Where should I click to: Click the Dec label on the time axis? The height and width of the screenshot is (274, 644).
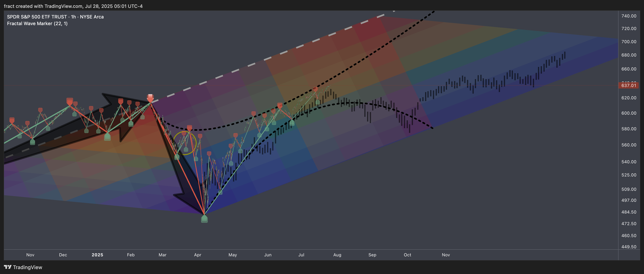pos(63,255)
